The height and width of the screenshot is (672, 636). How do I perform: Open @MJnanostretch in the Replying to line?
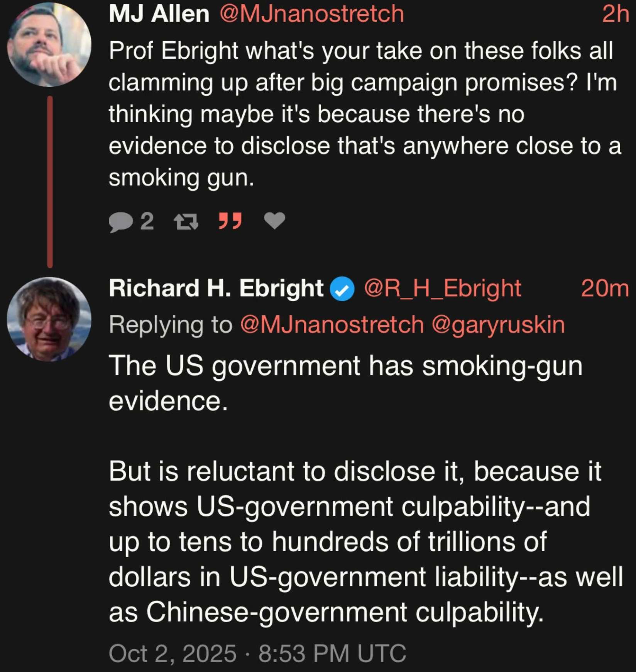tap(332, 325)
